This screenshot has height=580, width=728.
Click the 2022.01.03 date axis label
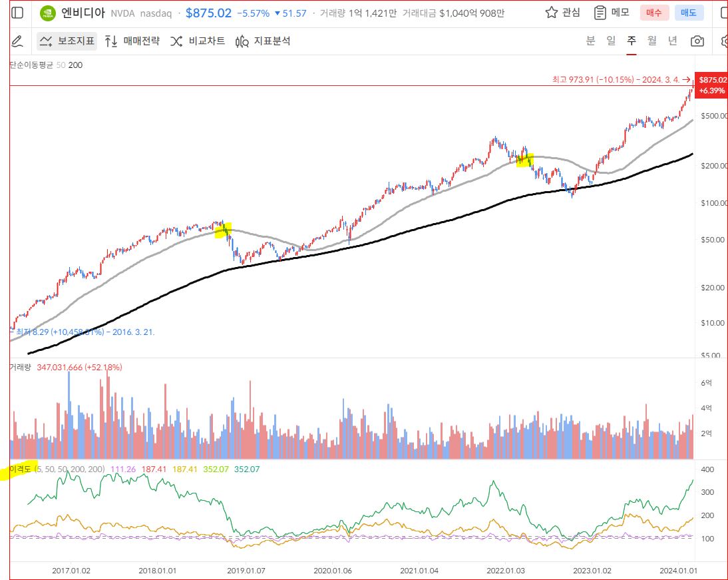point(506,570)
